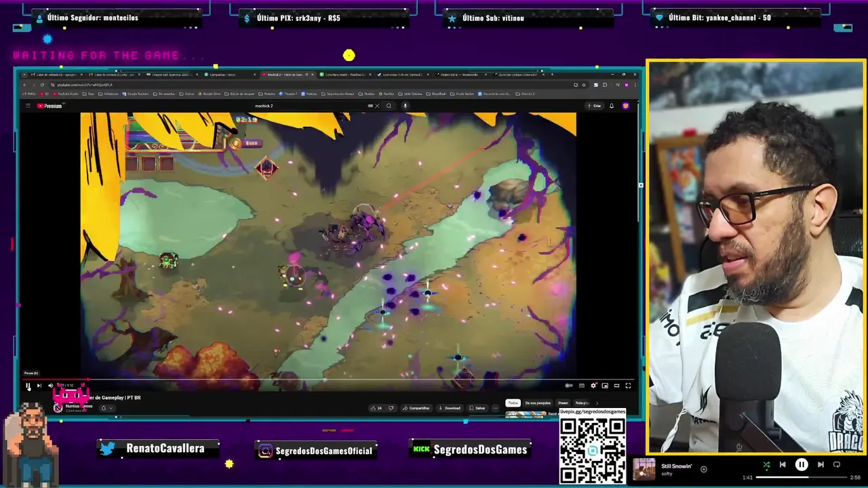Mute the YouTube player volume
The height and width of the screenshot is (488, 868).
(x=50, y=386)
